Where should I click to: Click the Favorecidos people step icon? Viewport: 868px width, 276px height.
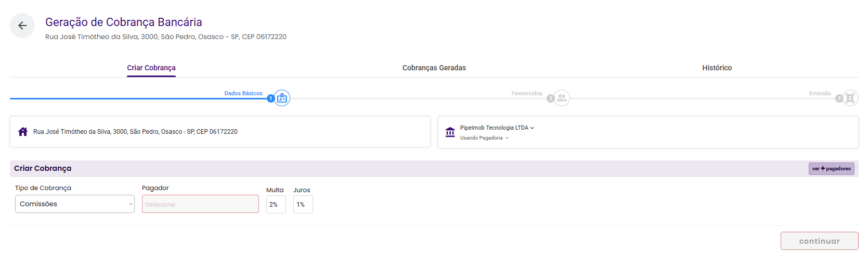tap(562, 98)
